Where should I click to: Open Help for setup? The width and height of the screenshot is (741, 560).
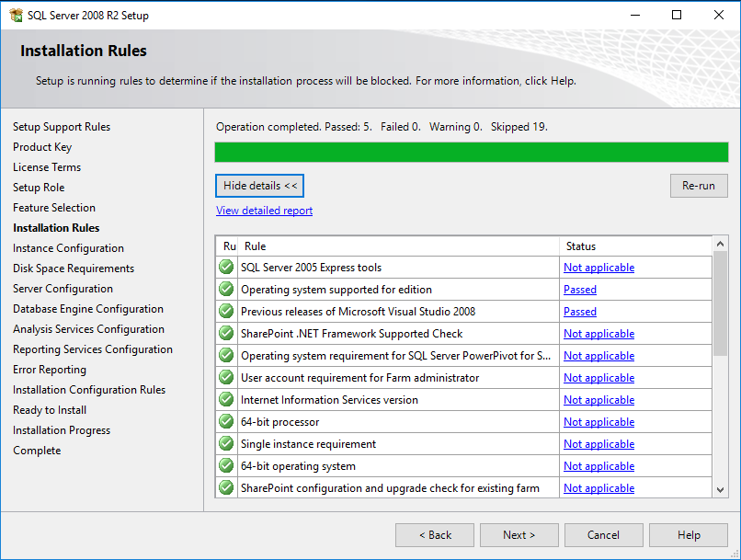689,535
